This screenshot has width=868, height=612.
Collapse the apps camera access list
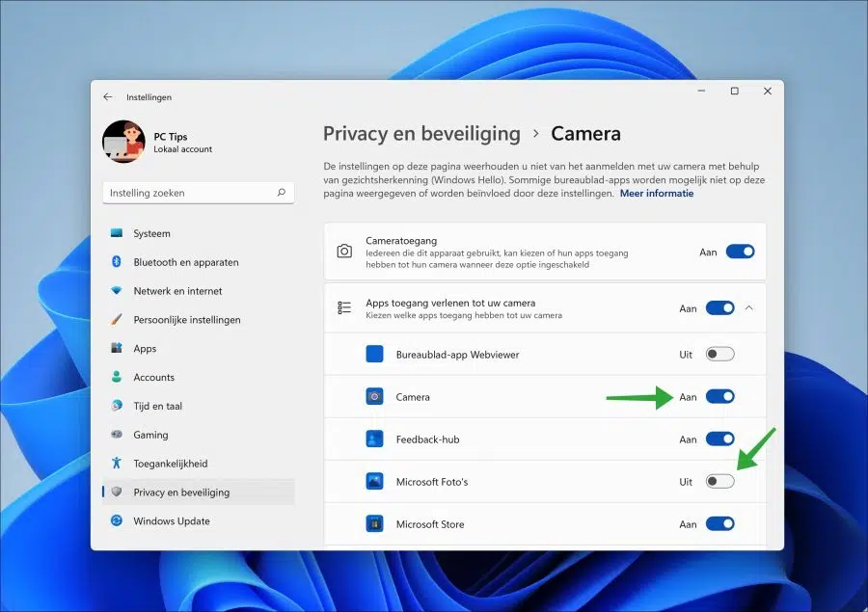pyautogui.click(x=749, y=308)
